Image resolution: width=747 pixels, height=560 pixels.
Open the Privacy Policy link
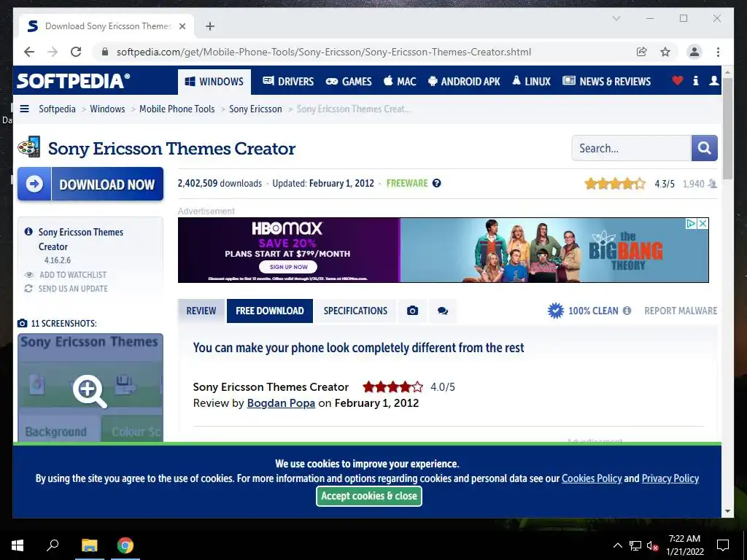click(670, 478)
